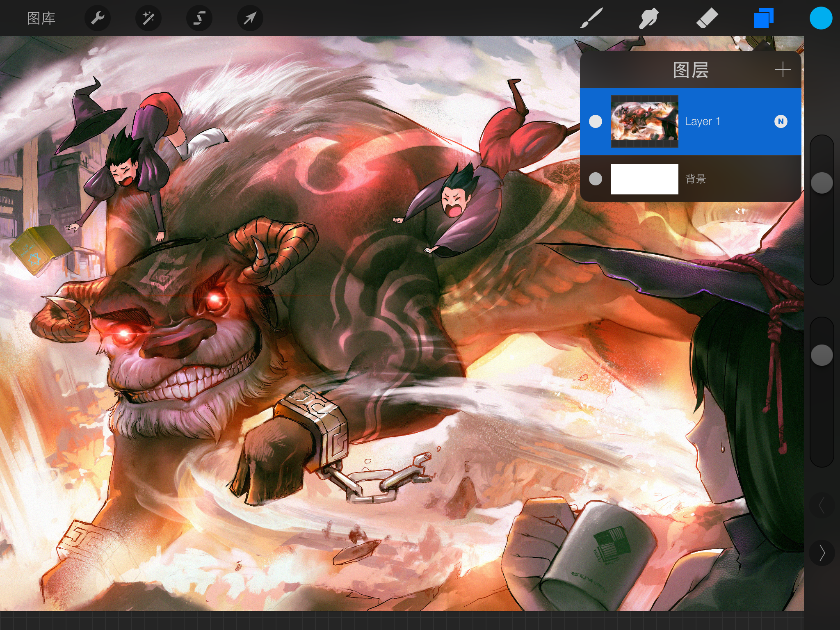Toggle Layer 1 visibility dot
Viewport: 840px width, 630px height.
tap(595, 121)
